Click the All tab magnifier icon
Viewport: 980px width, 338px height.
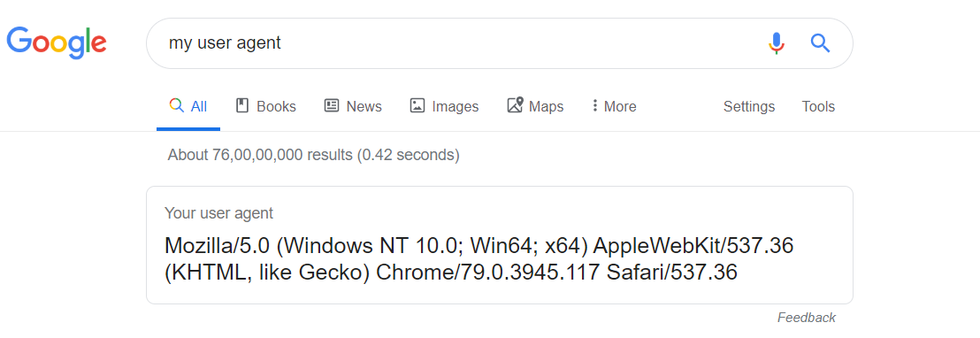[x=176, y=105]
